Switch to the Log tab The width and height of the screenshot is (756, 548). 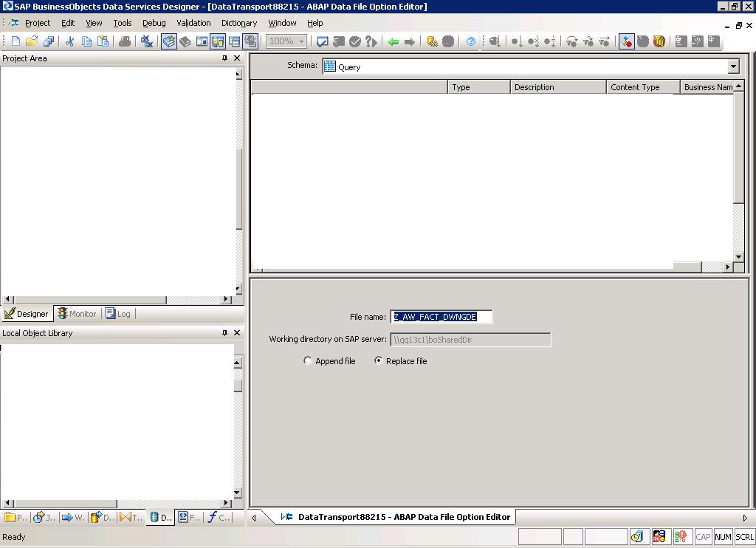click(x=118, y=314)
